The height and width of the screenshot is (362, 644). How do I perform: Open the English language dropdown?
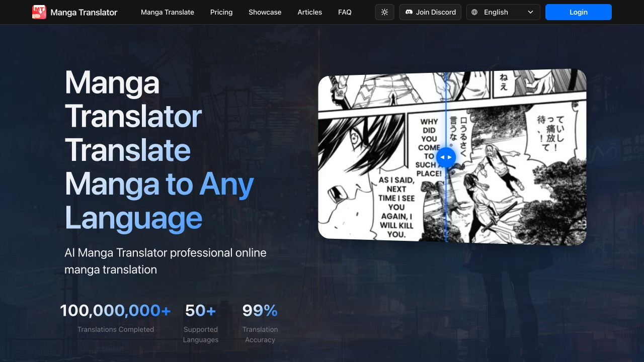point(503,12)
